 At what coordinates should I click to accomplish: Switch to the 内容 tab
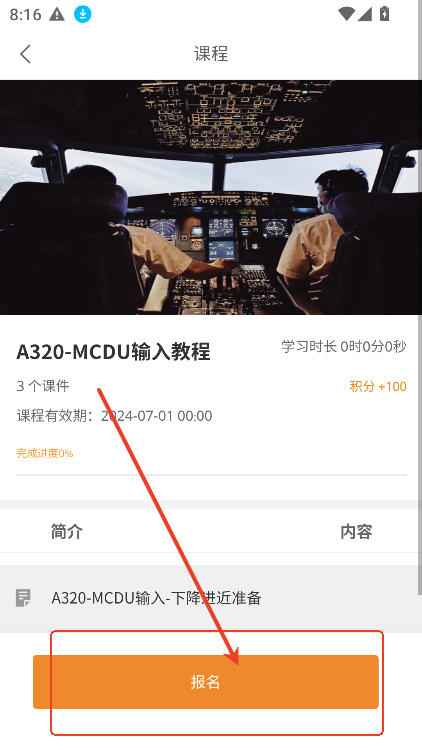[356, 531]
